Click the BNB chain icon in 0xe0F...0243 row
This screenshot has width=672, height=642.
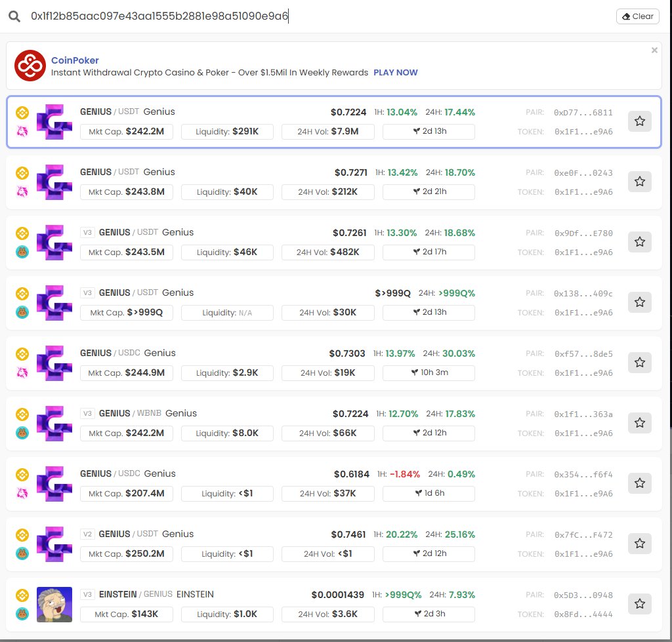coord(22,173)
